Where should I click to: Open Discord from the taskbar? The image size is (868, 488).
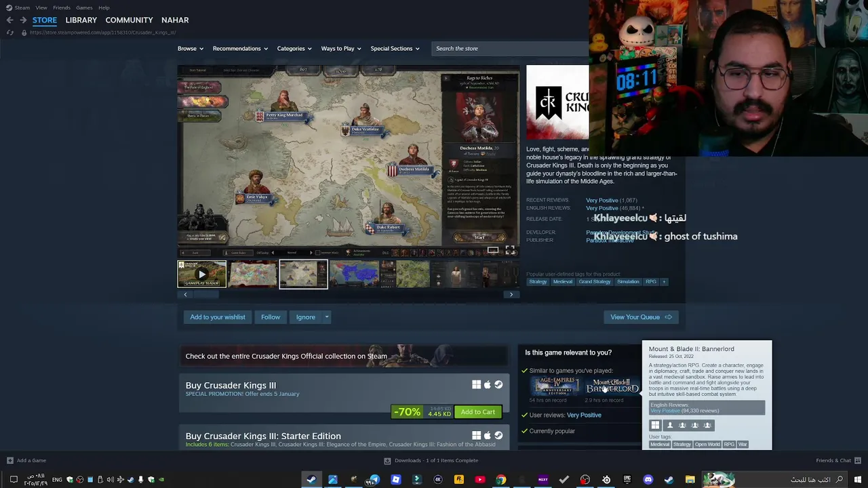point(648,479)
